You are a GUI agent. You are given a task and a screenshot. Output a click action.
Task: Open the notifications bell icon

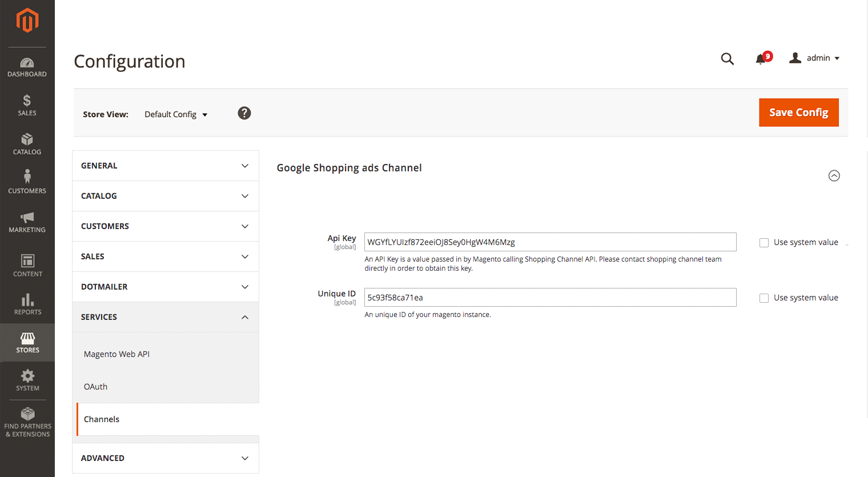coord(760,59)
